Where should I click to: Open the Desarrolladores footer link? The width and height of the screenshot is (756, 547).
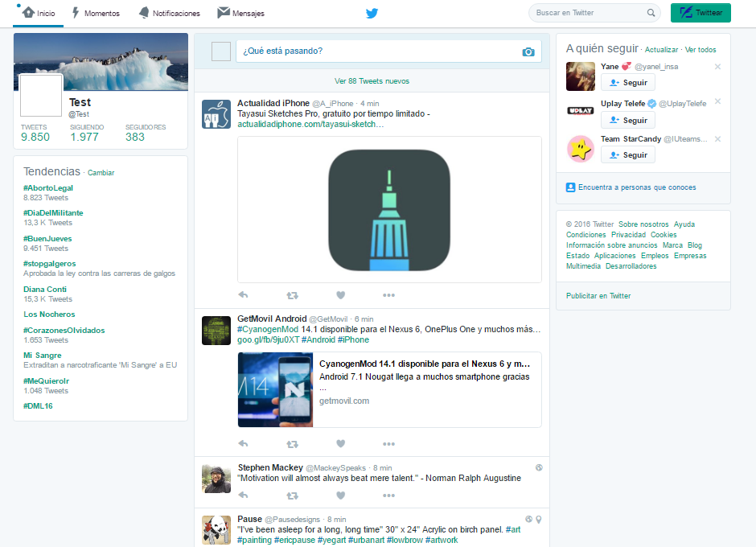[631, 265]
